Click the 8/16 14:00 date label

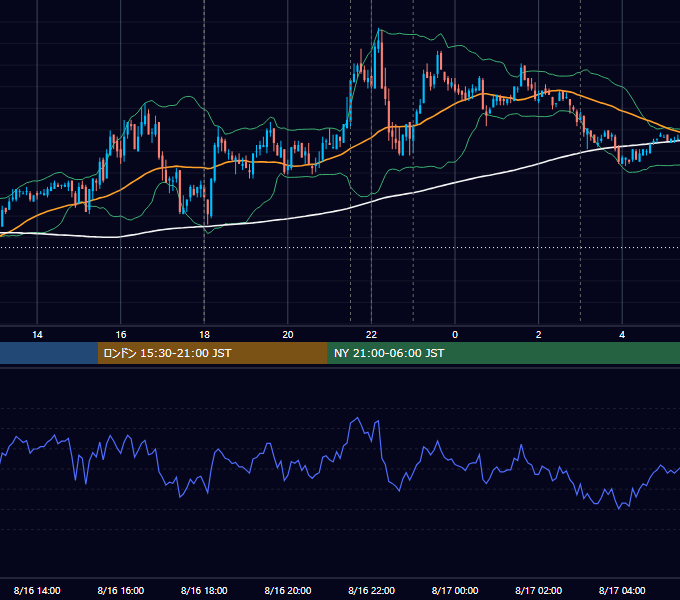[x=37, y=590]
